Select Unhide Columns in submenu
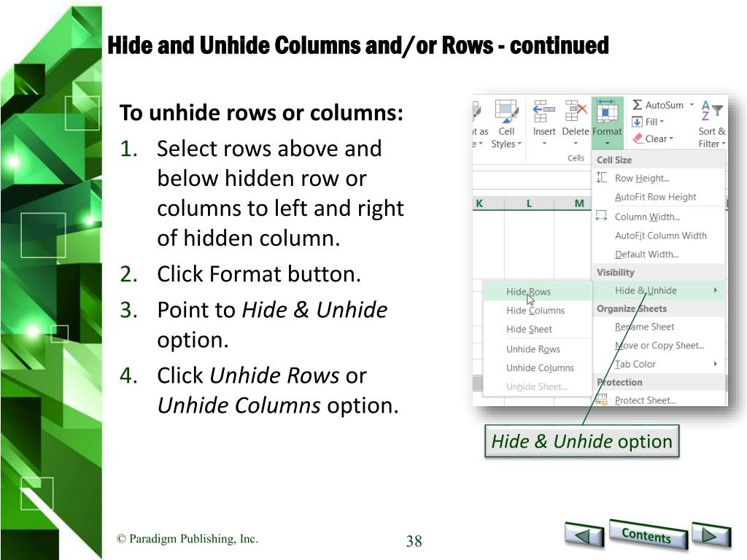 click(x=538, y=367)
